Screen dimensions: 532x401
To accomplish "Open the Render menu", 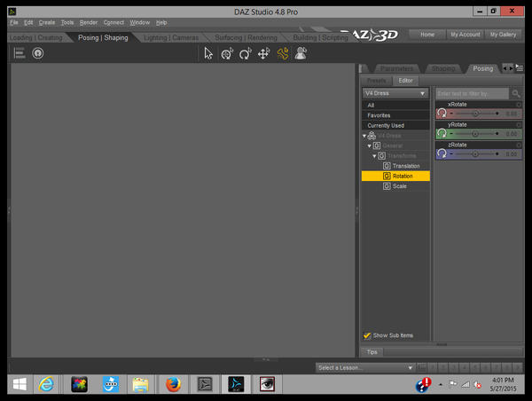I will click(x=88, y=22).
